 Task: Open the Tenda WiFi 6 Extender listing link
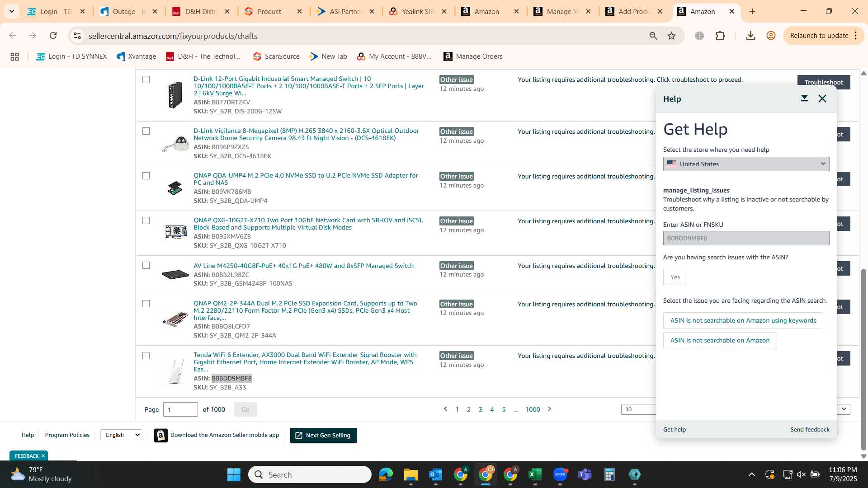tap(305, 362)
